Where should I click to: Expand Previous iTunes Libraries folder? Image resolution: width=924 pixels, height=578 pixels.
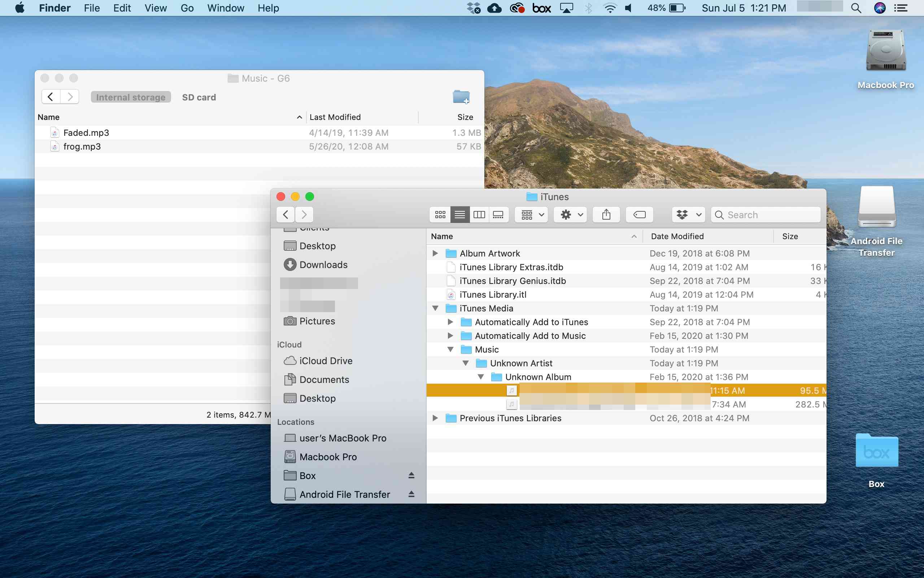click(435, 418)
